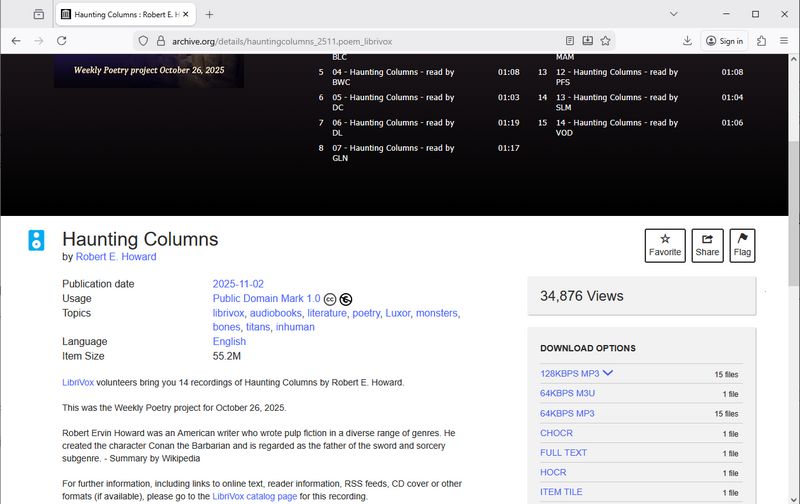Click the public domain mark icon
This screenshot has height=504, width=800.
345,299
